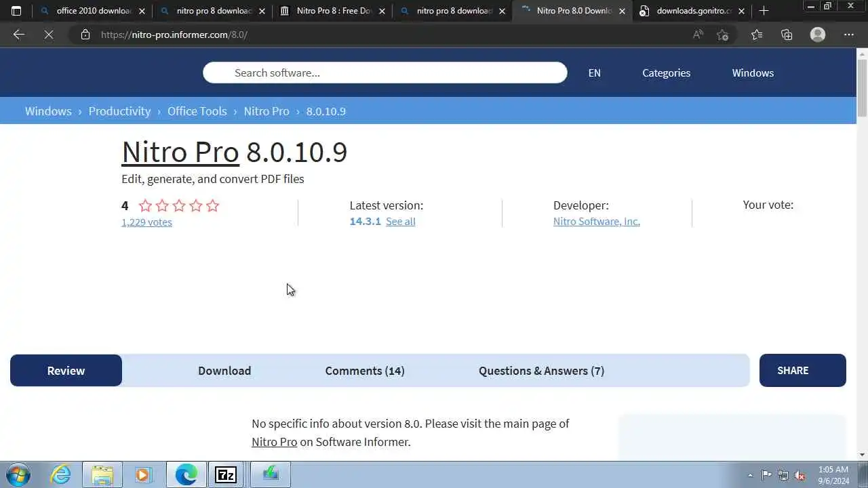Open Nitro Software, Inc. developer link
This screenshot has width=868, height=488.
pyautogui.click(x=596, y=221)
